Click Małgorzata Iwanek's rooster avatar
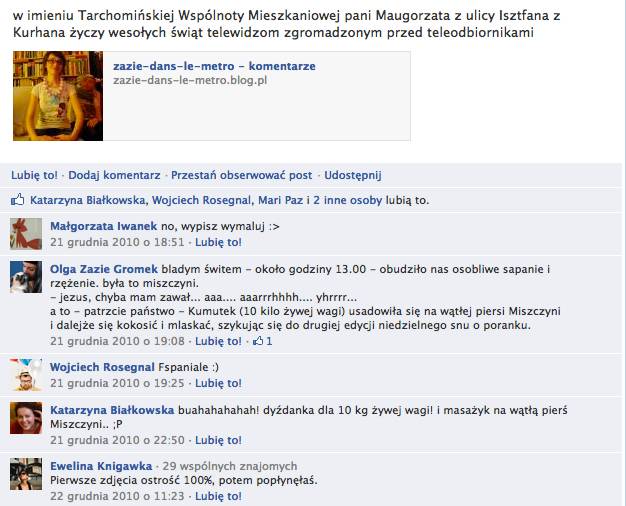The image size is (626, 506). [x=26, y=234]
